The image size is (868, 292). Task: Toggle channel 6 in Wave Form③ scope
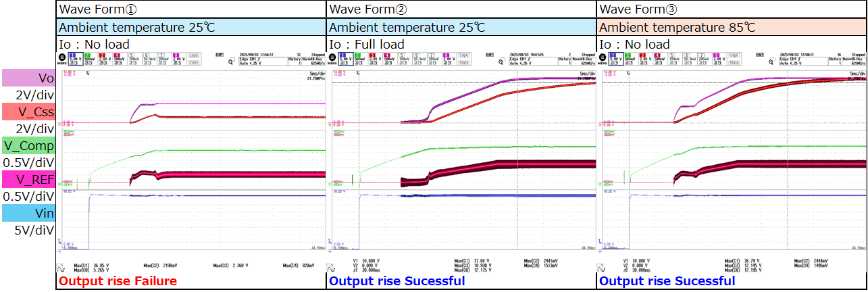[x=690, y=59]
